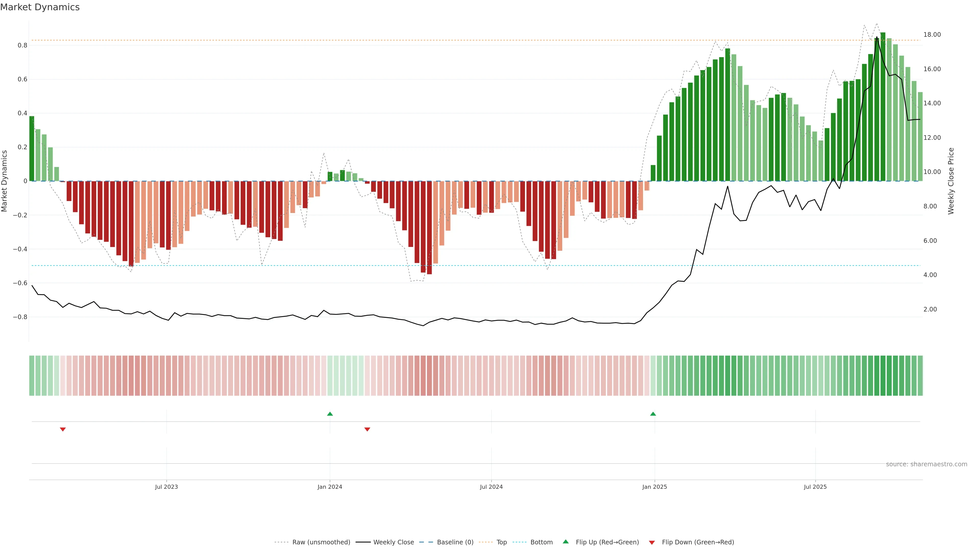Screen dimensions: 980x551
Task: Click the Market Dynamics chart title
Action: (40, 7)
